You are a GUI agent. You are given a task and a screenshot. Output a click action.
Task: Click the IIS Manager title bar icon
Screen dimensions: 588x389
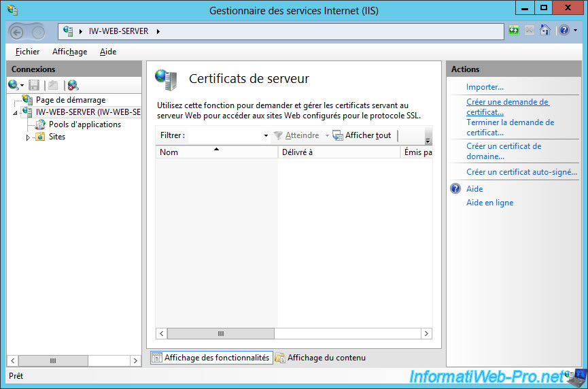12,10
